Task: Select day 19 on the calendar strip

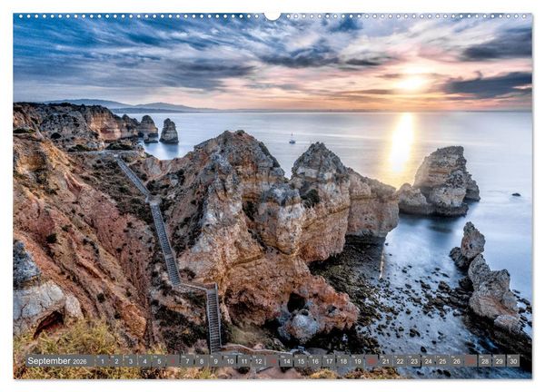Action: pos(358,361)
